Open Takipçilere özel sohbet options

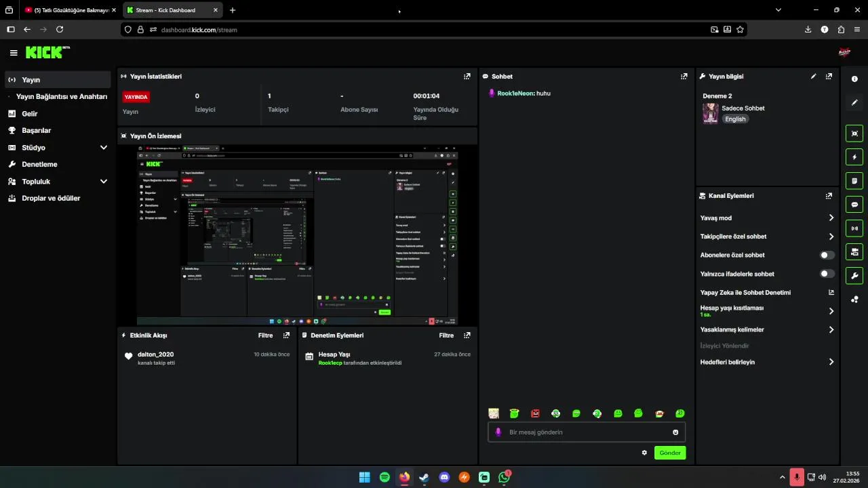[x=766, y=237]
